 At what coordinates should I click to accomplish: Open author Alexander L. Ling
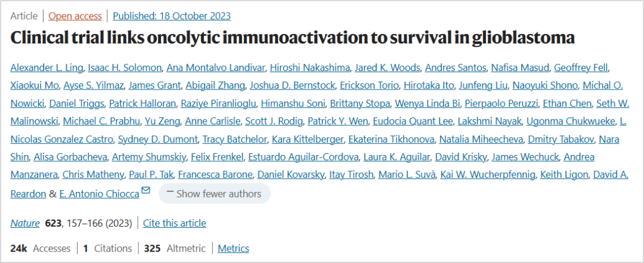47,67
